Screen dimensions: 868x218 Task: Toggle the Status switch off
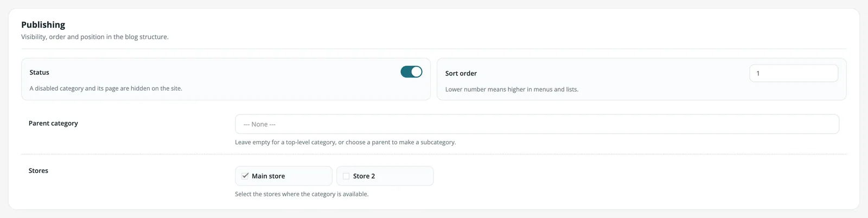(411, 72)
